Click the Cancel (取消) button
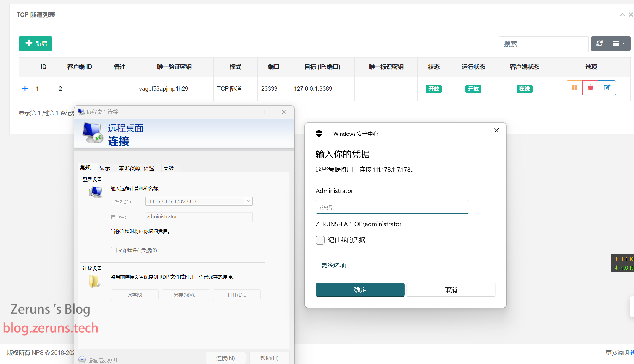Screen dimensions: 634x364 [451, 290]
